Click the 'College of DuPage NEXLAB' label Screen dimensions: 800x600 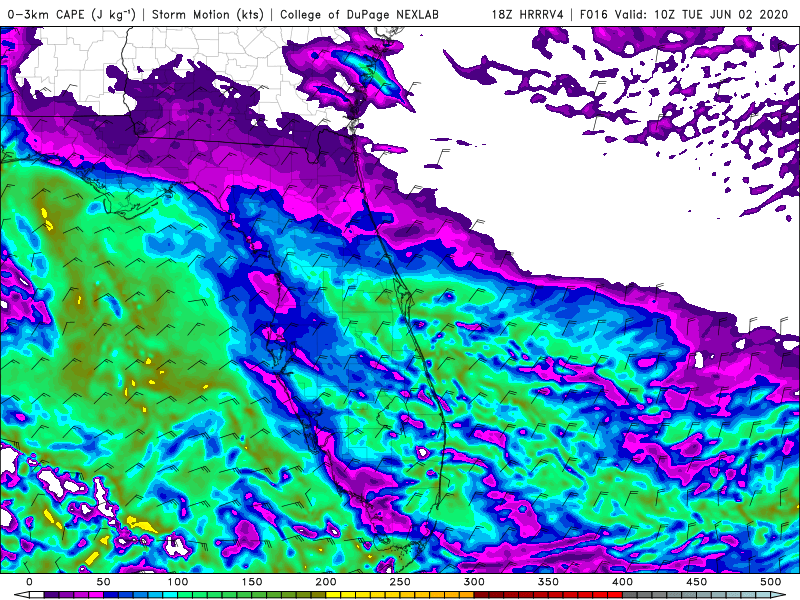pos(359,14)
